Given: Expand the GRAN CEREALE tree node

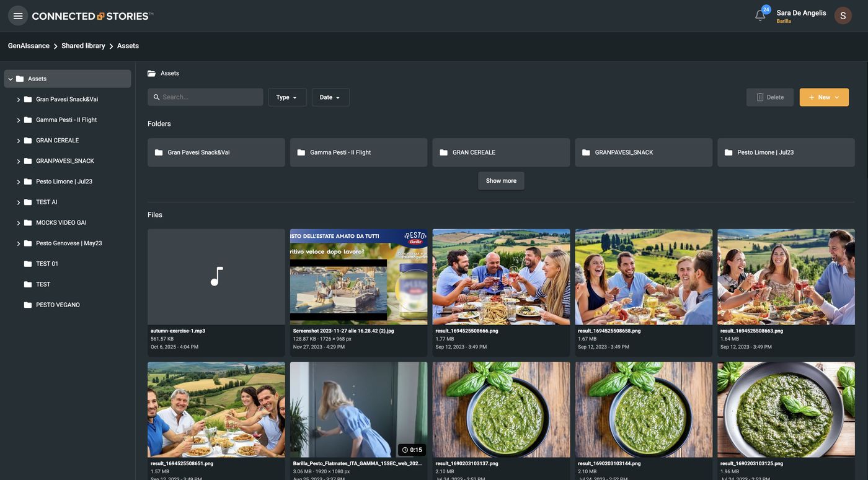Looking at the screenshot, I should point(19,141).
